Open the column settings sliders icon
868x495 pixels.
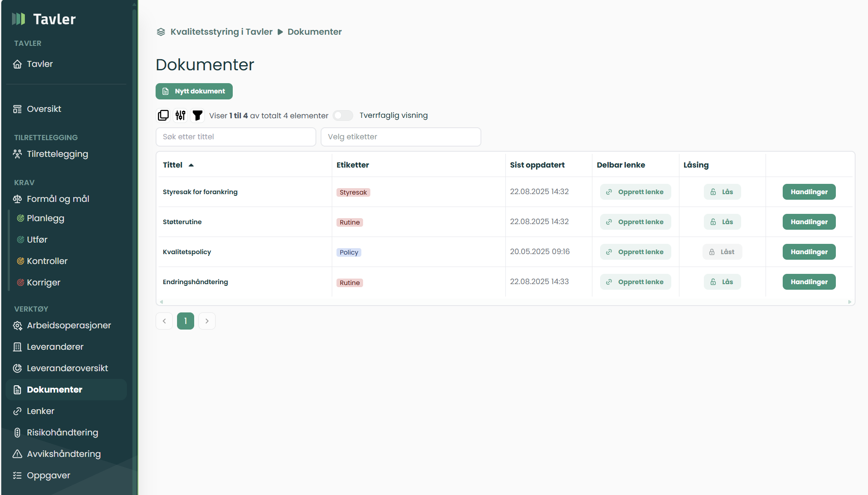[180, 115]
